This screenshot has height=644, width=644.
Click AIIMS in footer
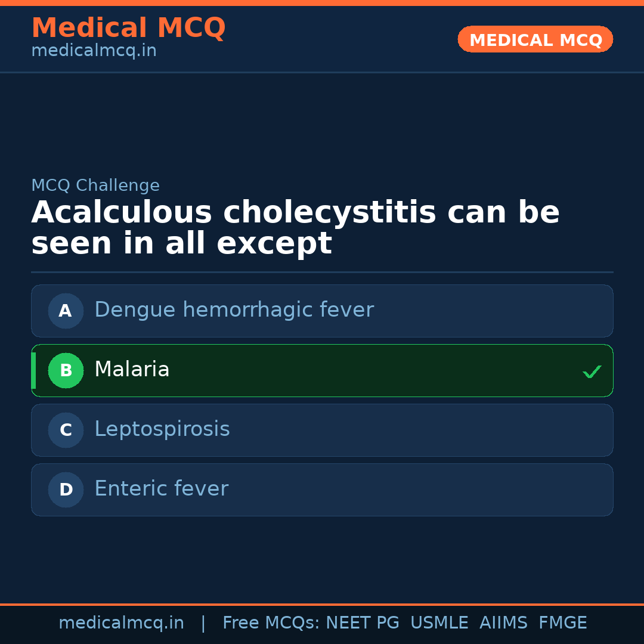click(503, 623)
